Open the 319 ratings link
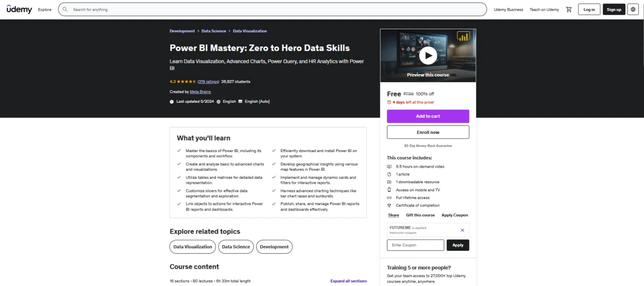The height and width of the screenshot is (286, 644). click(208, 82)
